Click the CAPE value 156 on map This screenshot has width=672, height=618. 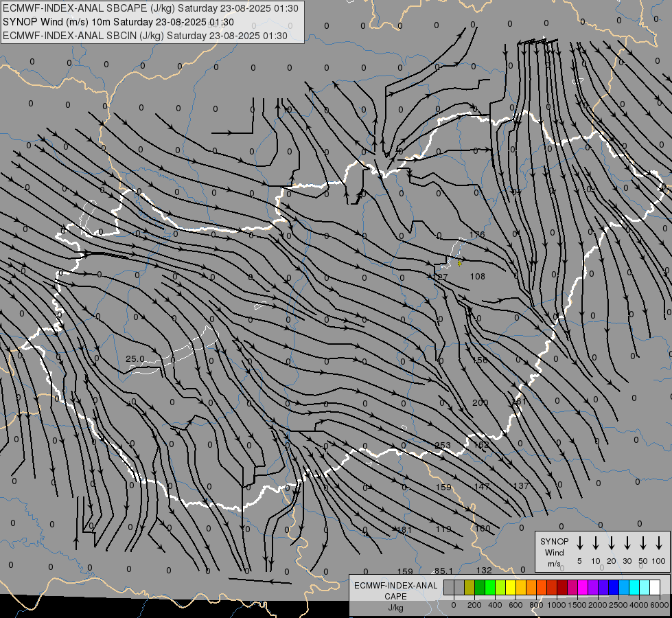(480, 360)
